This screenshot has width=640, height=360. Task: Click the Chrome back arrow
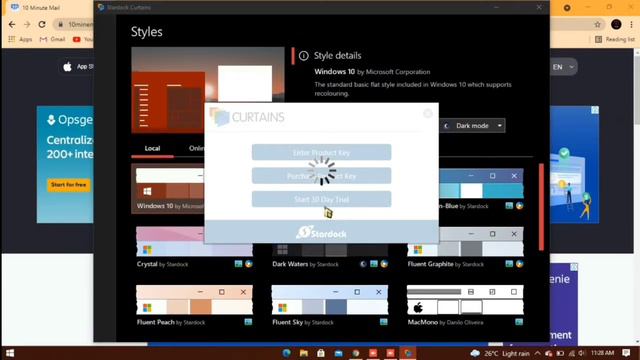pos(12,24)
